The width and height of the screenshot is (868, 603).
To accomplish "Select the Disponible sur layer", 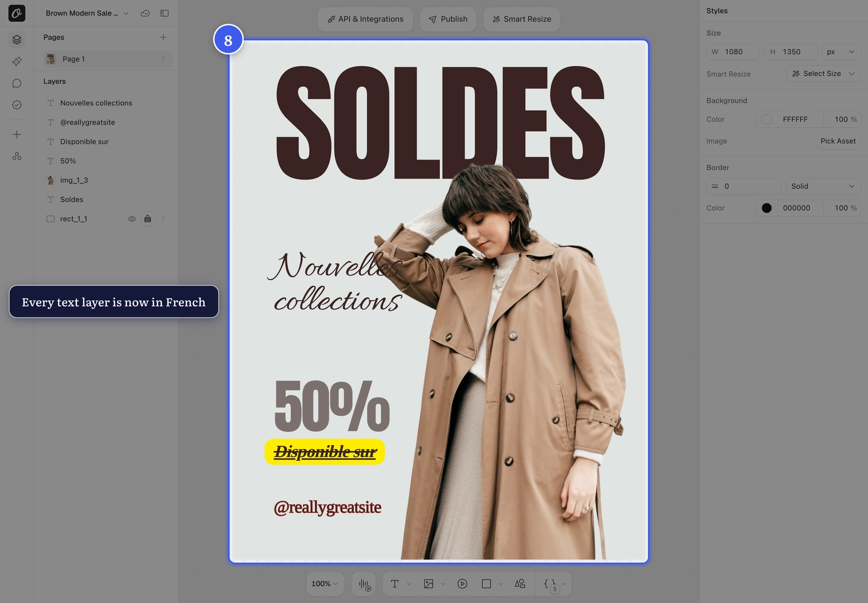I will [106, 142].
